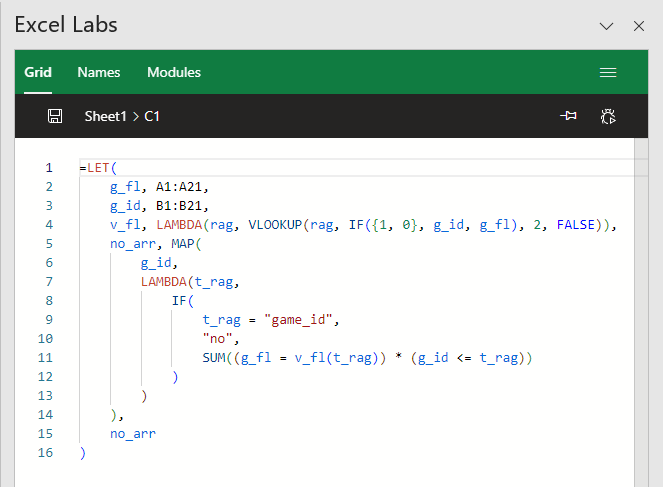
Task: Click the save (floppy disk) icon
Action: 55,116
